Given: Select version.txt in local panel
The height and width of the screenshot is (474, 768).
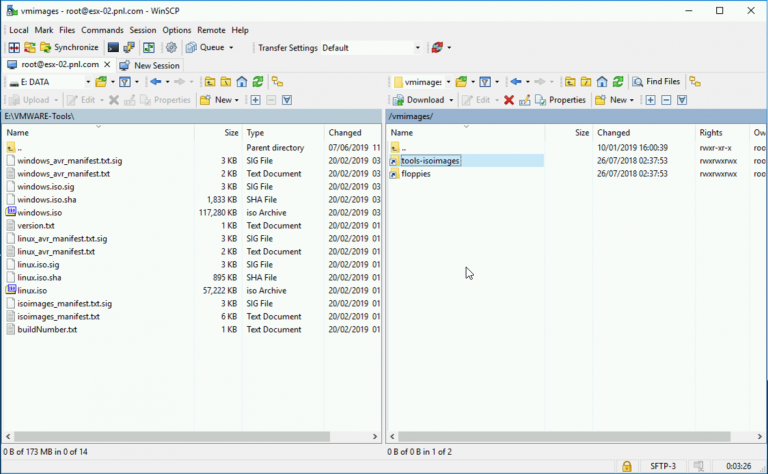Looking at the screenshot, I should tap(36, 226).
